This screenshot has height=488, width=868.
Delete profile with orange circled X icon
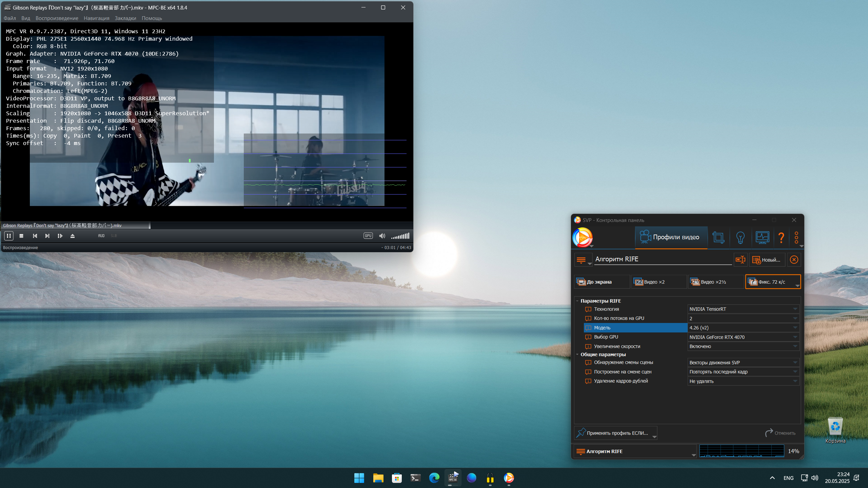(x=794, y=260)
